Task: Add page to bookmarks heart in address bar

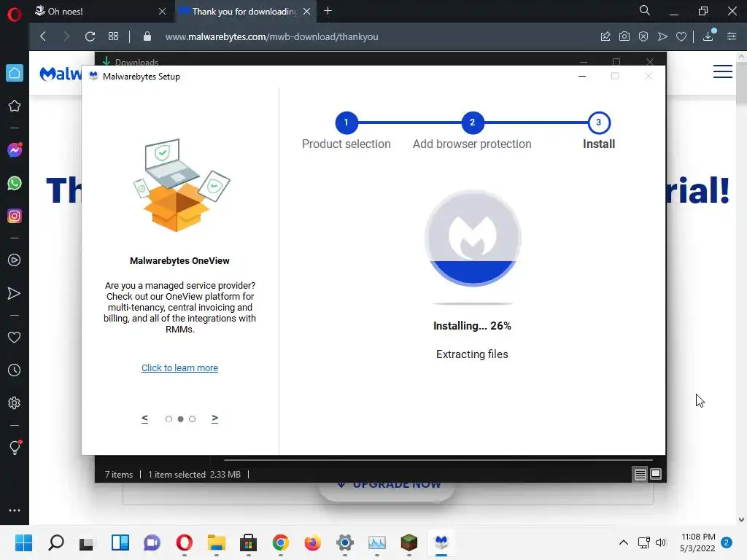Action: (681, 36)
